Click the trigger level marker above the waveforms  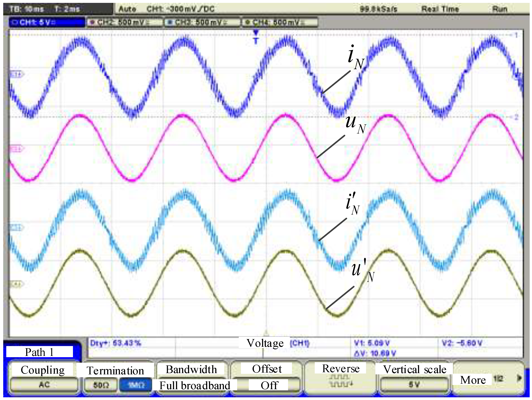[x=256, y=34]
